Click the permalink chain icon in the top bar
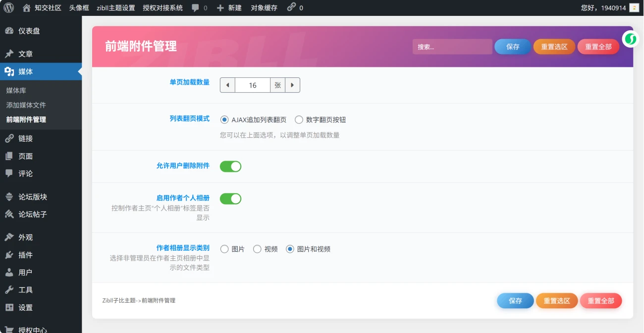Viewport: 644px width, 333px height. click(292, 7)
